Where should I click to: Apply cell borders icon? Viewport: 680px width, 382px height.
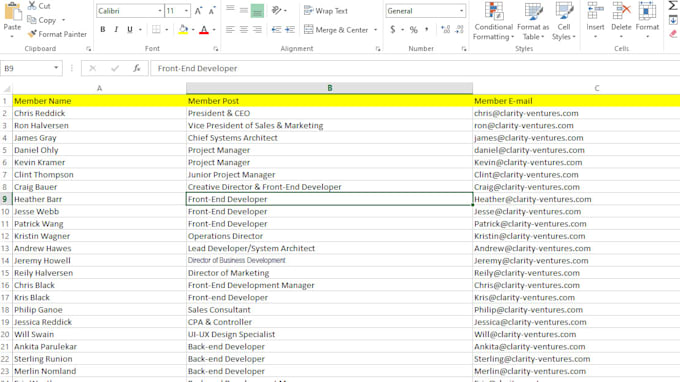(x=156, y=29)
